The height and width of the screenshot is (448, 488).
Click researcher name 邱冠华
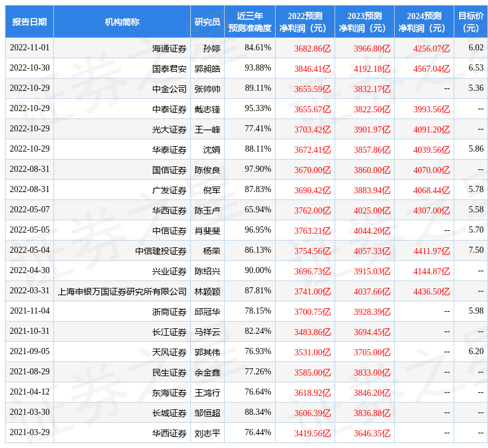tap(207, 311)
